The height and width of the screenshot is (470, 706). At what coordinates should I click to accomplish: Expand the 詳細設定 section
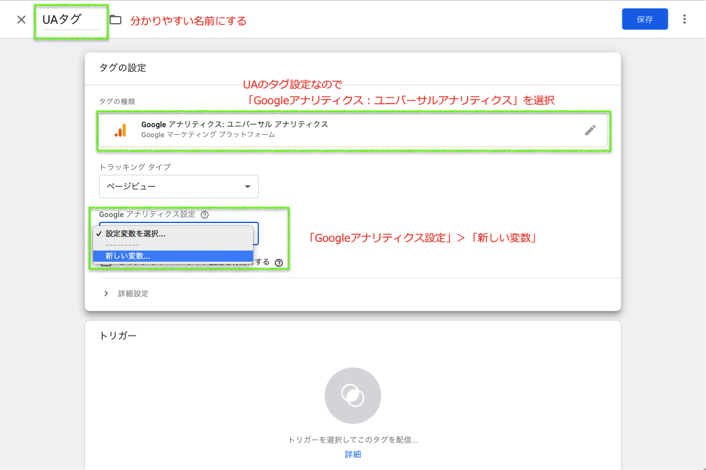click(127, 294)
